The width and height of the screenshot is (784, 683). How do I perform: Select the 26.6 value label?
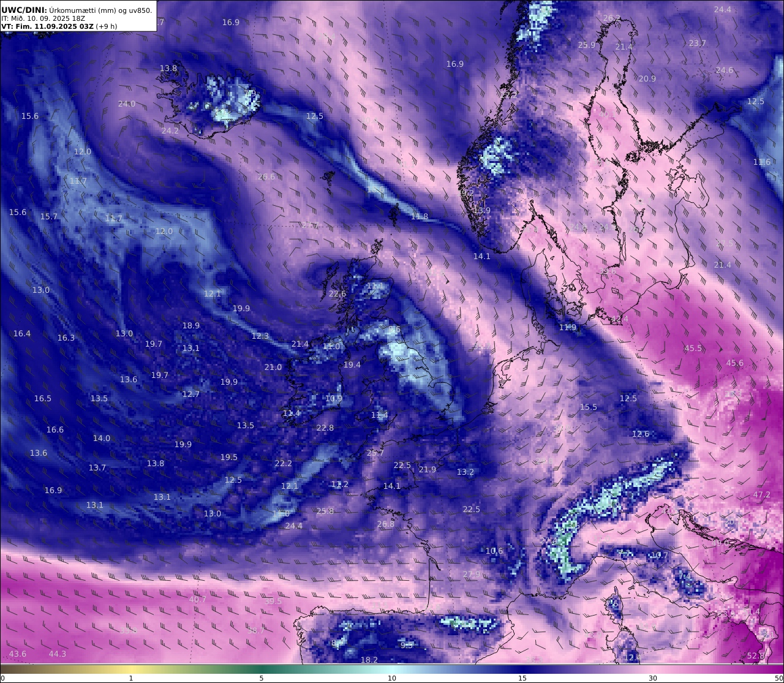[266, 177]
